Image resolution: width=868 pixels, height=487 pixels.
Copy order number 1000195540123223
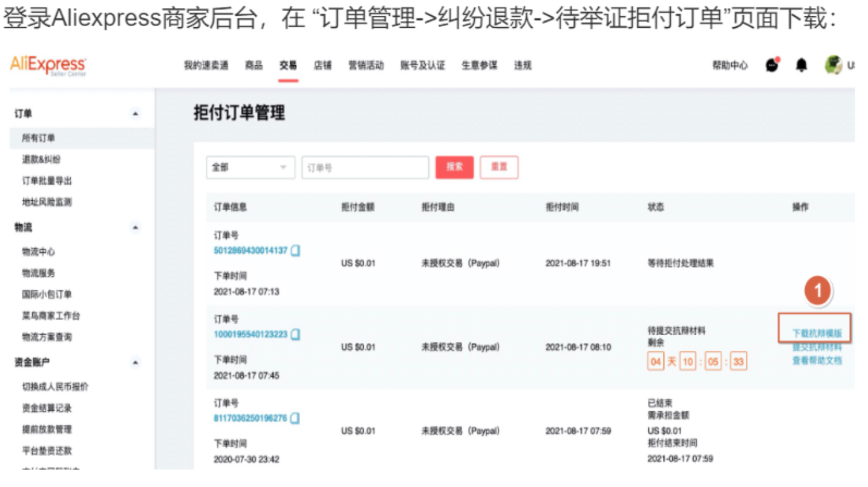tap(295, 335)
